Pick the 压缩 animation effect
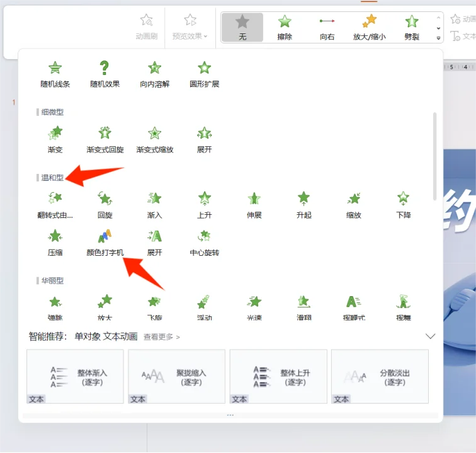 coord(55,242)
